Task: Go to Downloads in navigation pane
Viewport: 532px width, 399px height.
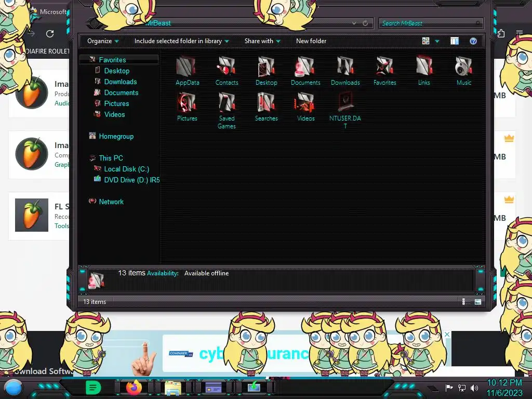Action: pos(121,82)
